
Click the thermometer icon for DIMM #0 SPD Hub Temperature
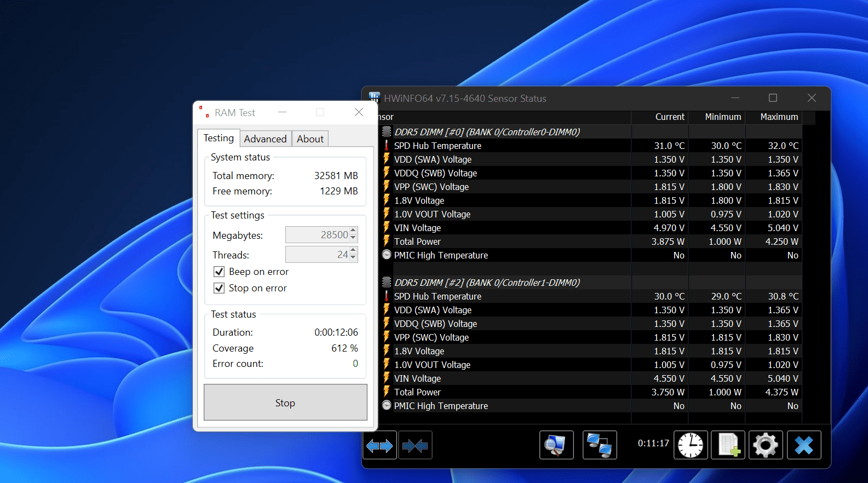pos(387,145)
